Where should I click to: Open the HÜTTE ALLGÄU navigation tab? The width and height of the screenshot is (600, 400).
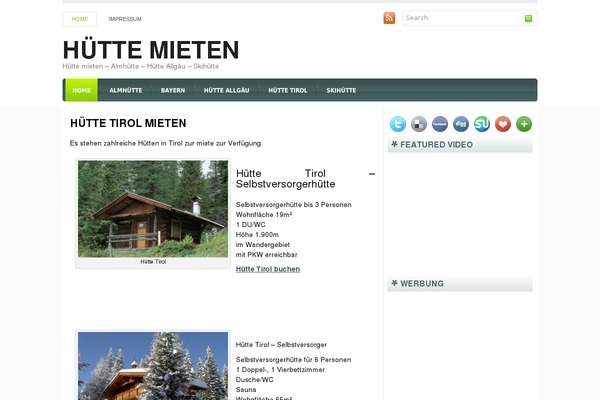coord(227,90)
